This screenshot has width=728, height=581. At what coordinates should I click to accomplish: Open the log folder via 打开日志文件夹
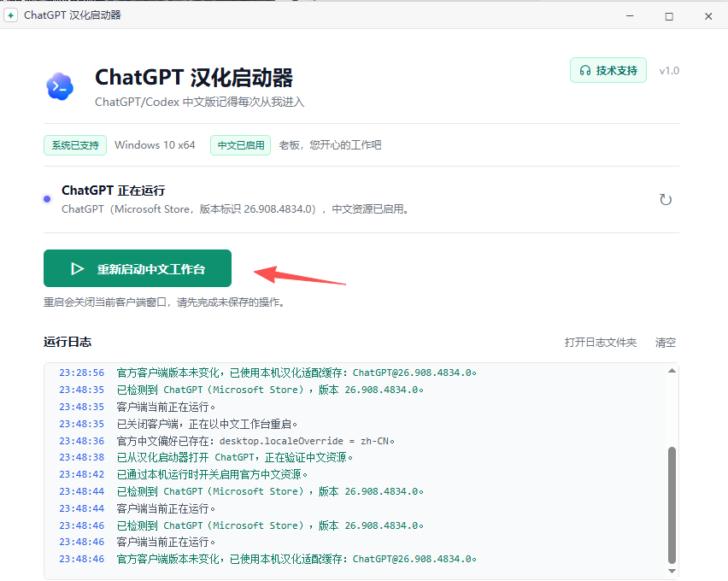tap(601, 343)
